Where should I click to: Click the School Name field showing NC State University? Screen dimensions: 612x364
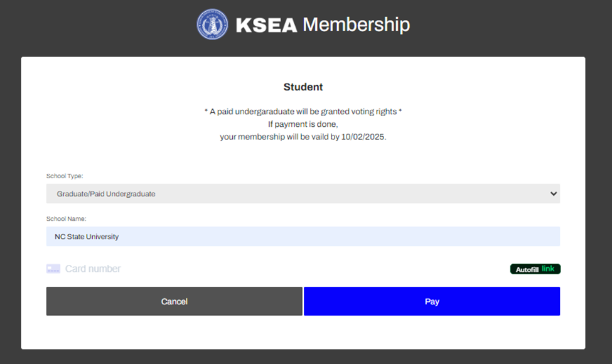click(x=303, y=237)
